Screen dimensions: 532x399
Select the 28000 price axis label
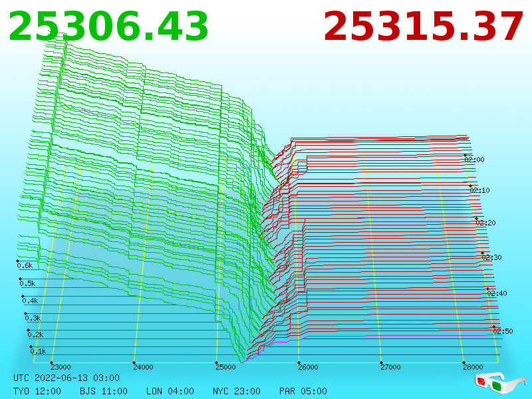click(x=473, y=367)
